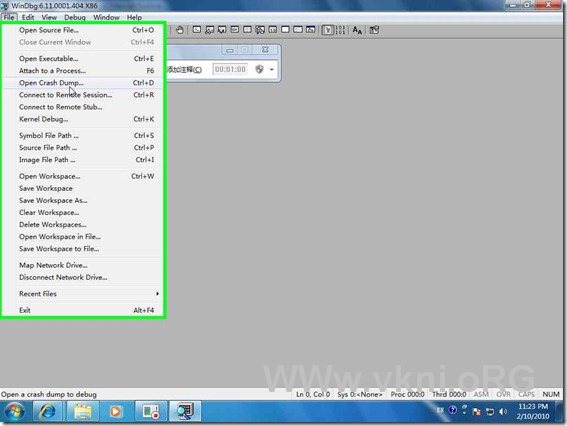The height and width of the screenshot is (426, 567).
Task: Select Disconnect Network Drive...
Action: 83,277
